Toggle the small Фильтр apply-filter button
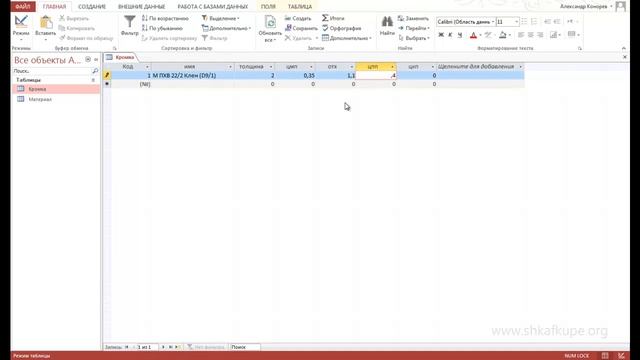640x360 pixels. [215, 38]
